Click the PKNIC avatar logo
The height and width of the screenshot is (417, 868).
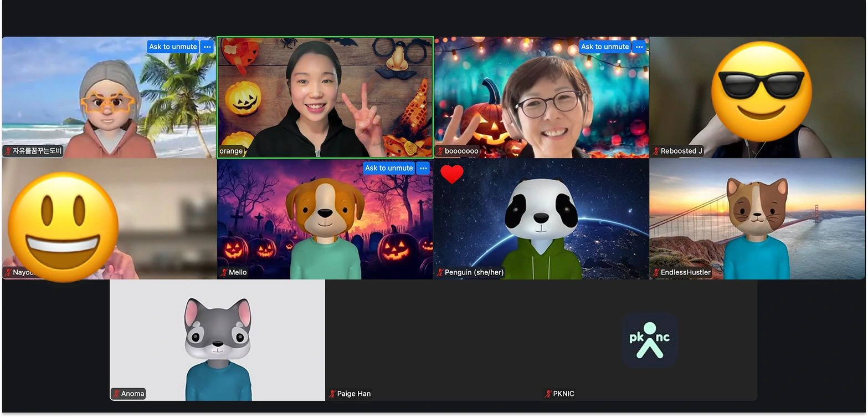[649, 340]
